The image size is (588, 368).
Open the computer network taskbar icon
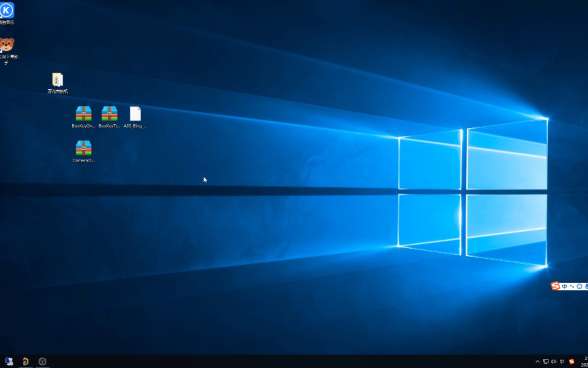point(9,361)
